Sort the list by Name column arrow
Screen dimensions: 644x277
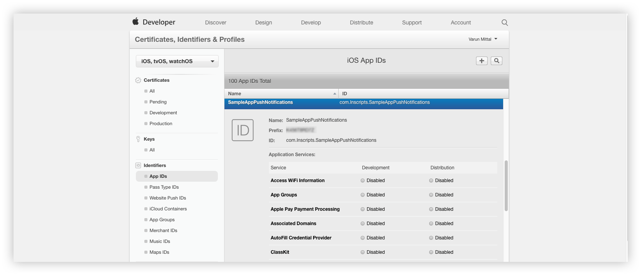(335, 94)
